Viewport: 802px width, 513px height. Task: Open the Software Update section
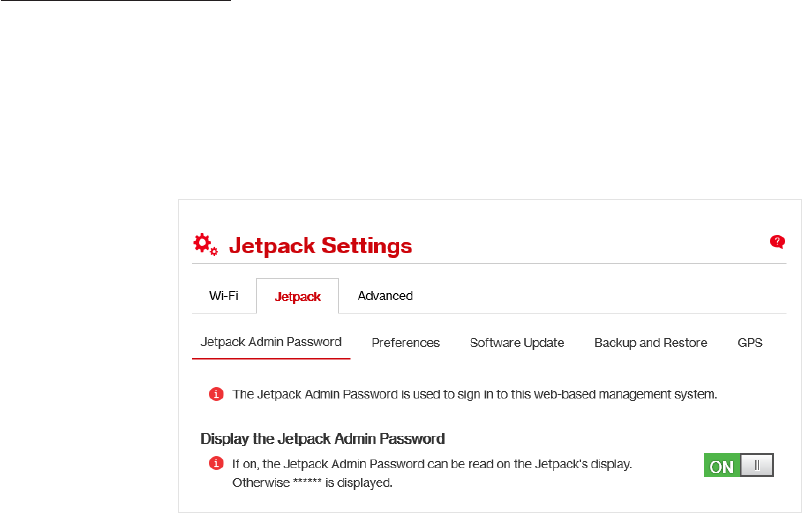click(x=517, y=343)
